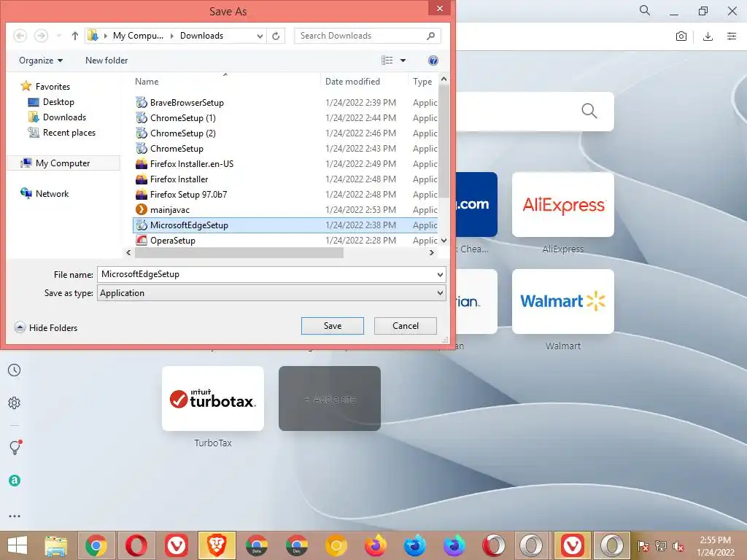Open the lightbulb tips icon in sidebar
This screenshot has height=560, width=747.
pos(15,447)
